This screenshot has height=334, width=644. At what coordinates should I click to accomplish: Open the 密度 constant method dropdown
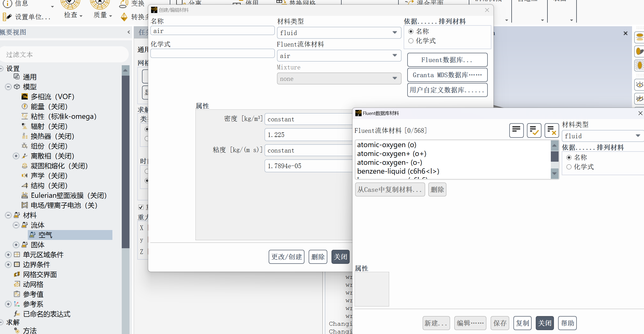(309, 119)
